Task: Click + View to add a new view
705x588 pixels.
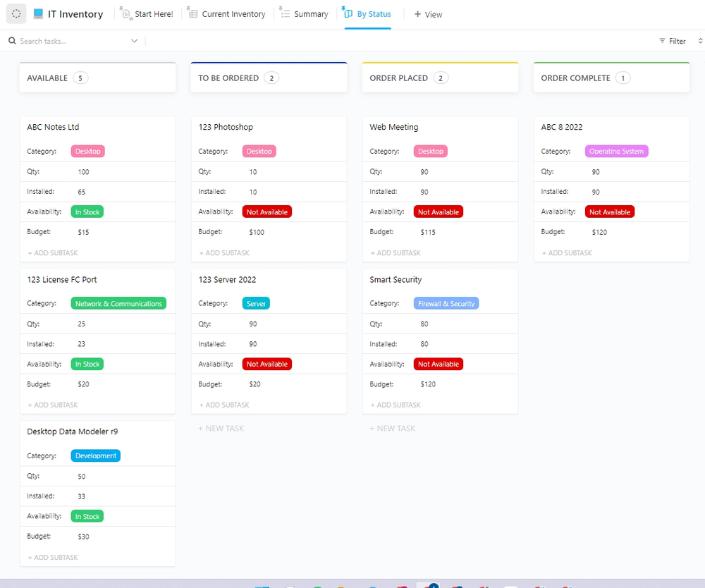Action: (428, 14)
